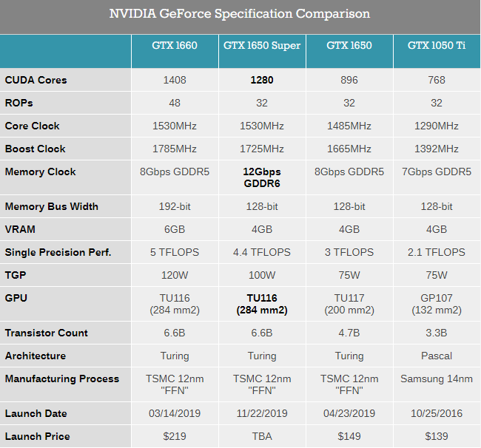Click the $219 launch price
The width and height of the screenshot is (481, 448).
[x=175, y=436]
